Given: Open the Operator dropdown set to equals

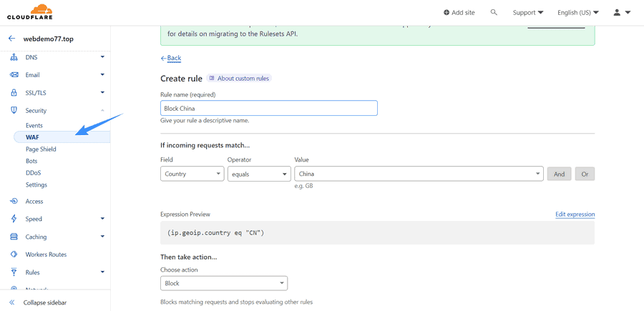Looking at the screenshot, I should click(259, 174).
